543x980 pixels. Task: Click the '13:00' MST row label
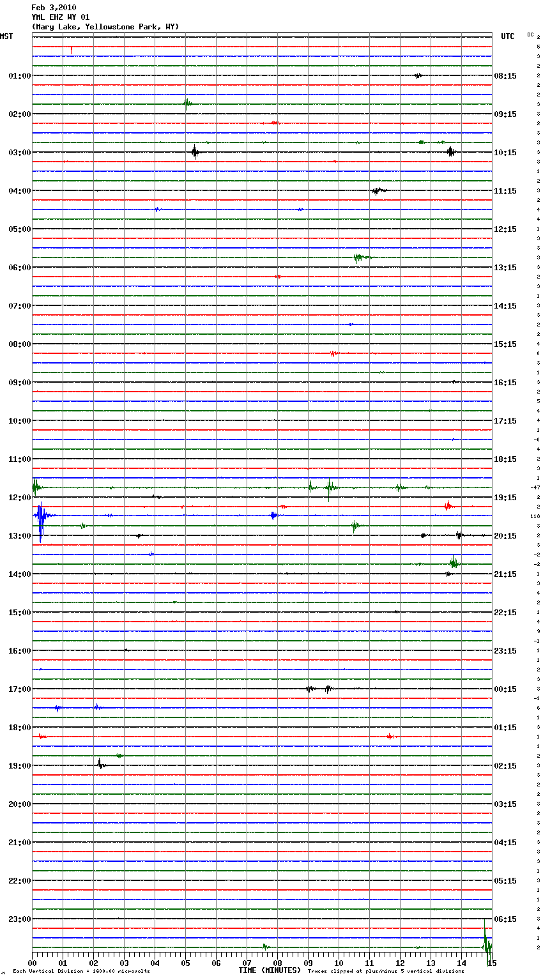(x=20, y=536)
